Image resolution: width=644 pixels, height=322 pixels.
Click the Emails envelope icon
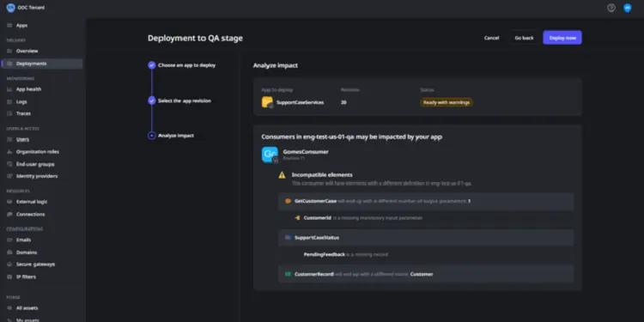tap(9, 240)
